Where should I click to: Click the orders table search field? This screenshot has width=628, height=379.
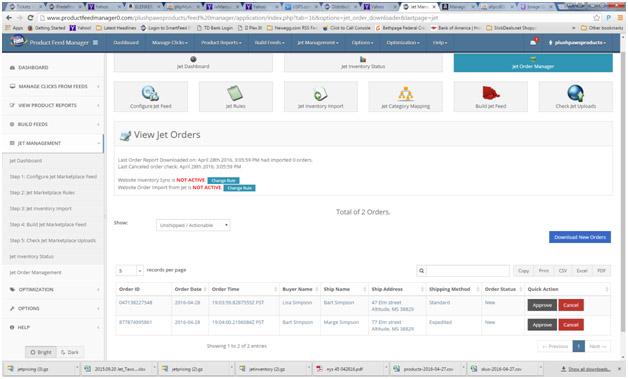point(467,271)
